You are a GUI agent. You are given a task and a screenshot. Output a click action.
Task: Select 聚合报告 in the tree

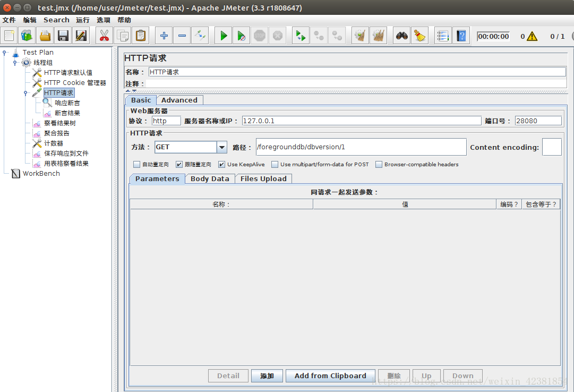click(x=57, y=133)
